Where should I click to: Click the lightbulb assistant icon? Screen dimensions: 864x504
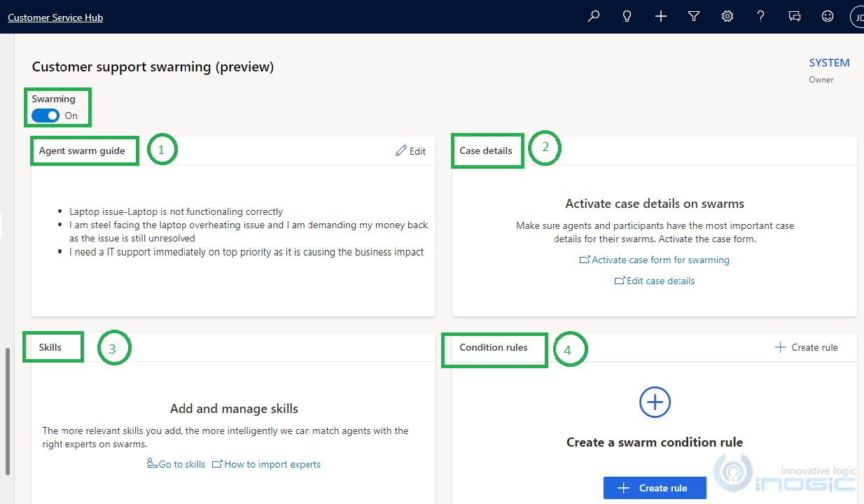627,16
